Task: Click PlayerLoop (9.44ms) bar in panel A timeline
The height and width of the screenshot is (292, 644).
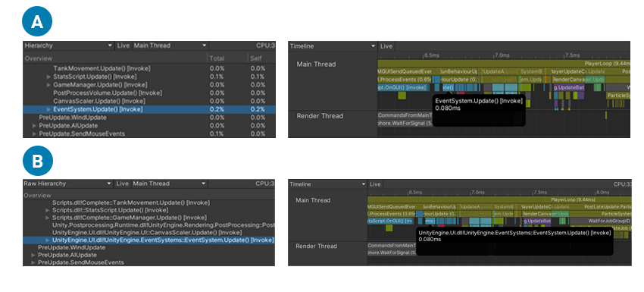Action: [504, 64]
